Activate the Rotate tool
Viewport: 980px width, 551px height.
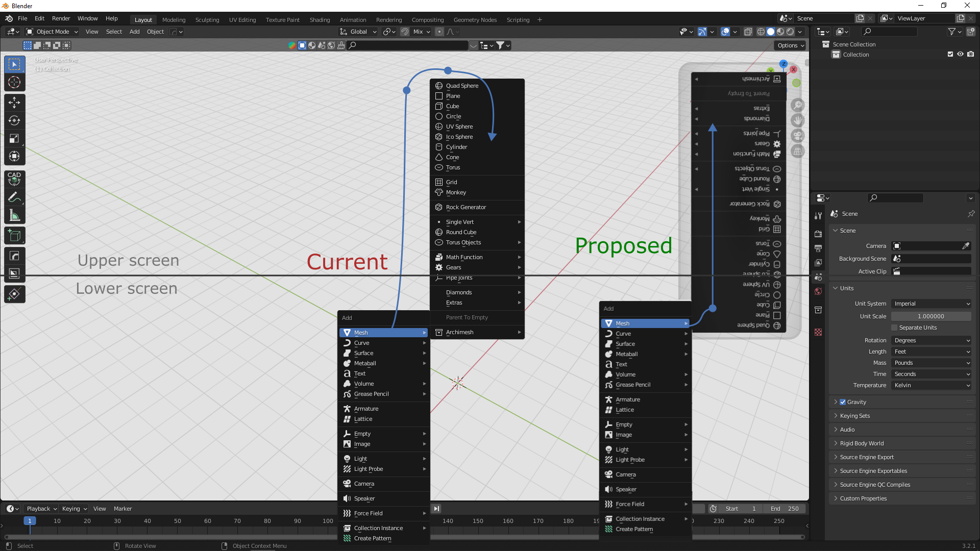[14, 121]
